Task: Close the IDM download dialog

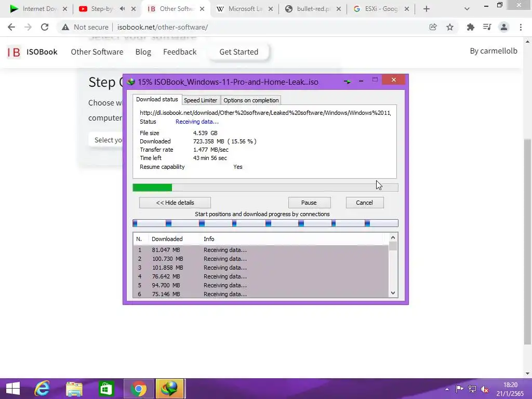Action: (394, 79)
